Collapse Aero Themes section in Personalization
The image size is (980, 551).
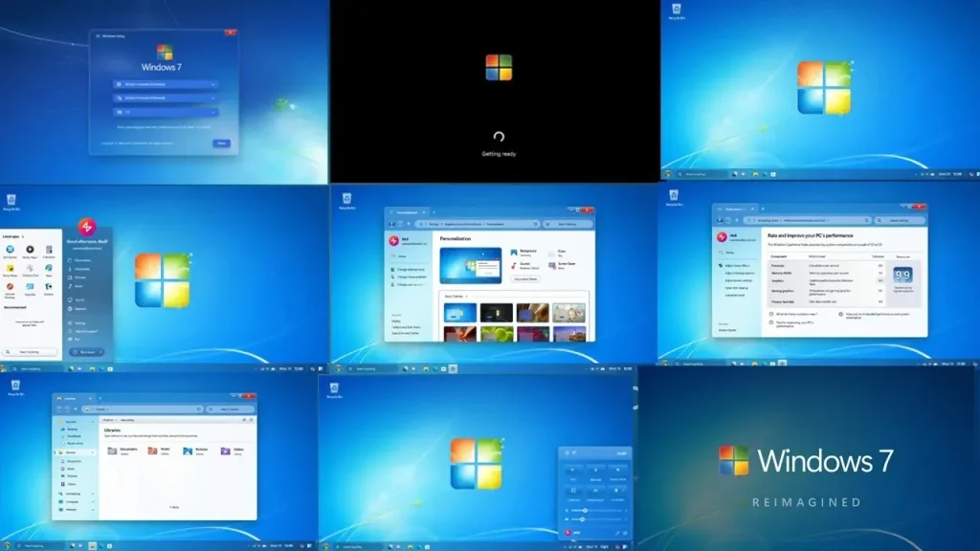tap(466, 297)
